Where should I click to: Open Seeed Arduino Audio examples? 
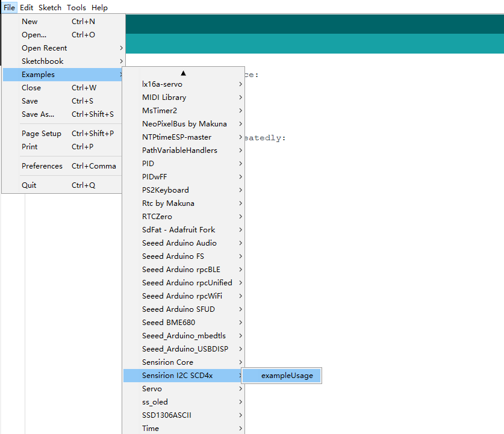point(184,243)
